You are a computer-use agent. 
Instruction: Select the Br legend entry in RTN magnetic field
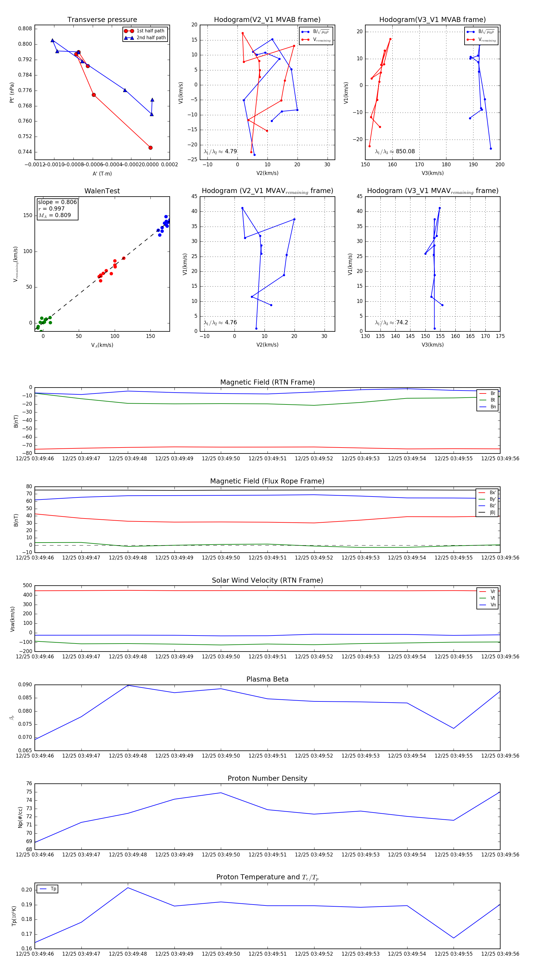coord(487,393)
